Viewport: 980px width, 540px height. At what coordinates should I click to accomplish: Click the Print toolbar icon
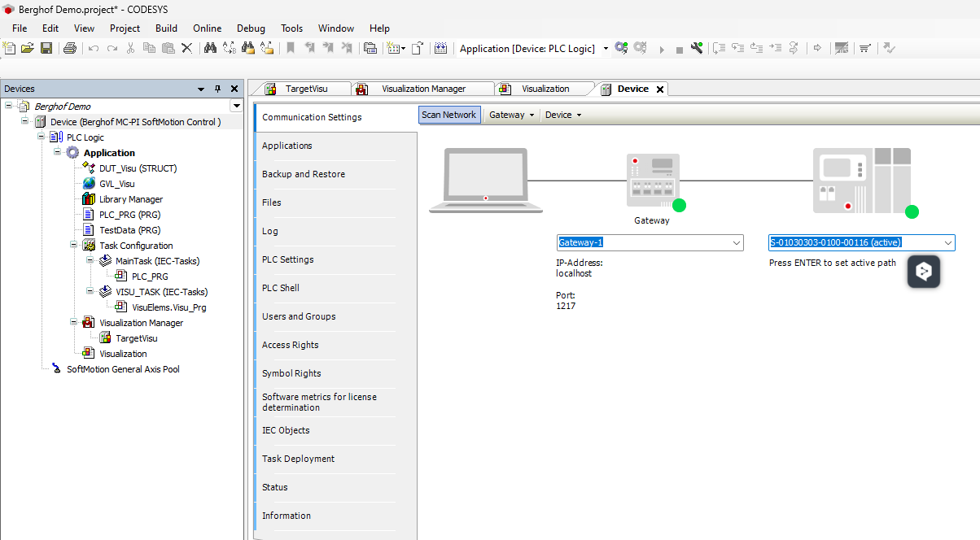[70, 48]
